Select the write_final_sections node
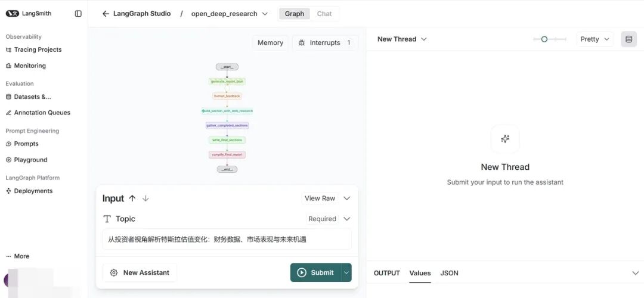The height and width of the screenshot is (298, 644). click(x=227, y=140)
